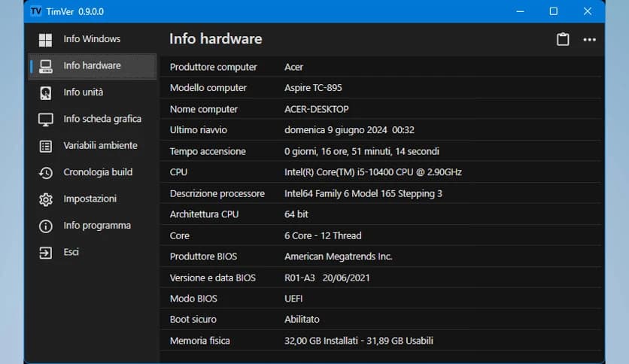Select Info hardware in sidebar
The width and height of the screenshot is (629, 364).
[x=93, y=66]
